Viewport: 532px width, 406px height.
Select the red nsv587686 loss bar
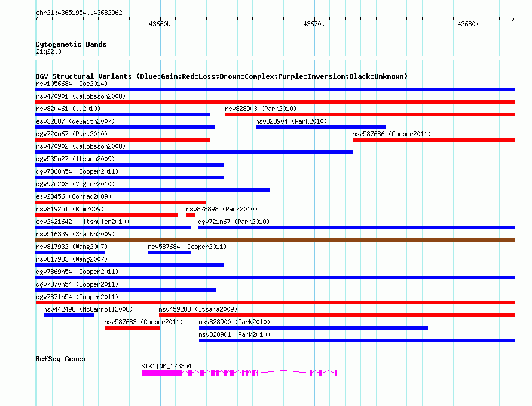coord(434,140)
